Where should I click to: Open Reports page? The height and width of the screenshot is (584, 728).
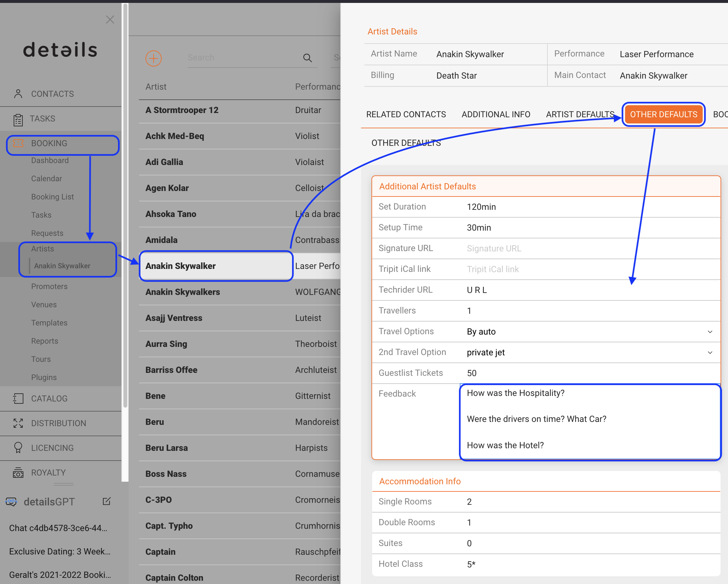pos(44,341)
